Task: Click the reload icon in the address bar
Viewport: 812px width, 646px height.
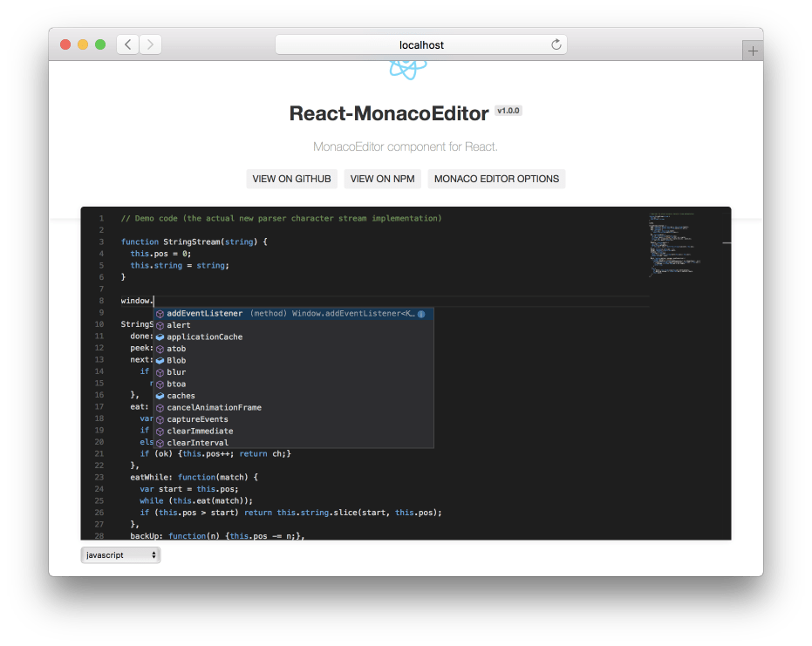Action: point(556,44)
